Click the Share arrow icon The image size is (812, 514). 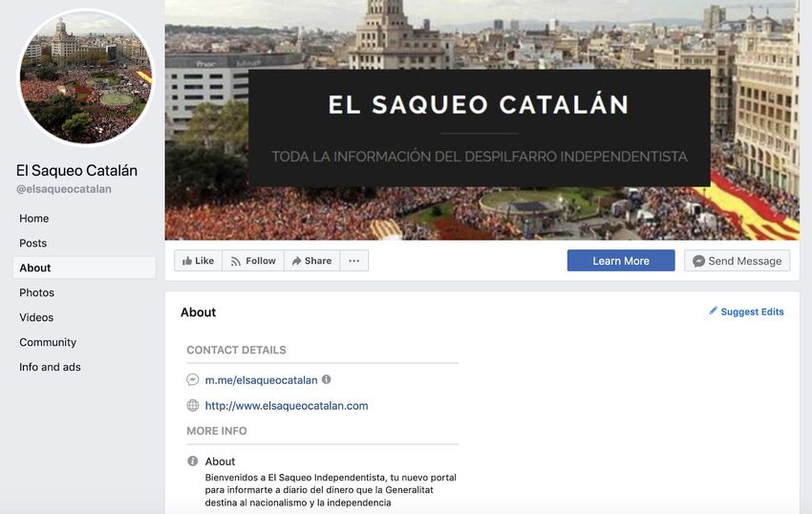[x=296, y=261]
